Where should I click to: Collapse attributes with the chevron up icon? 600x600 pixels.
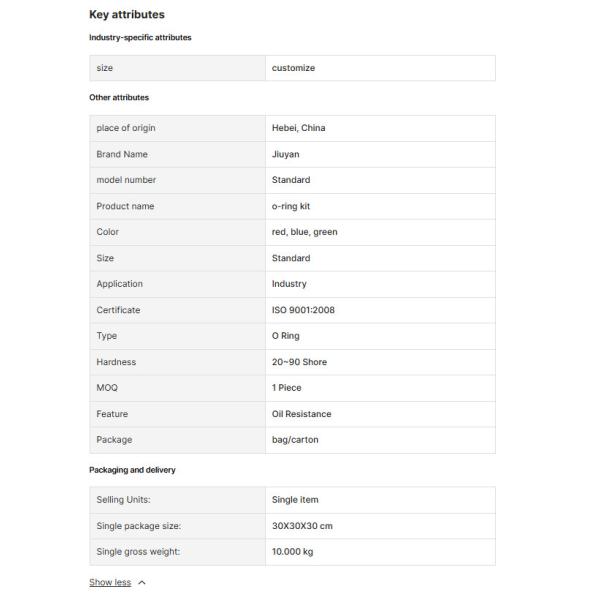142,582
